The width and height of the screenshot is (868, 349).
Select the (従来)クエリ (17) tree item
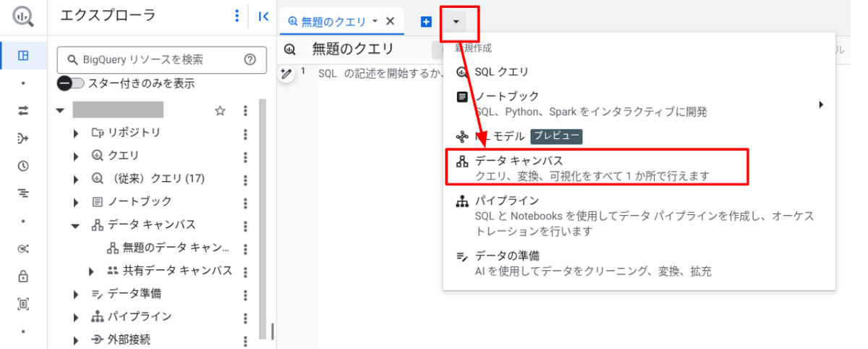click(148, 179)
